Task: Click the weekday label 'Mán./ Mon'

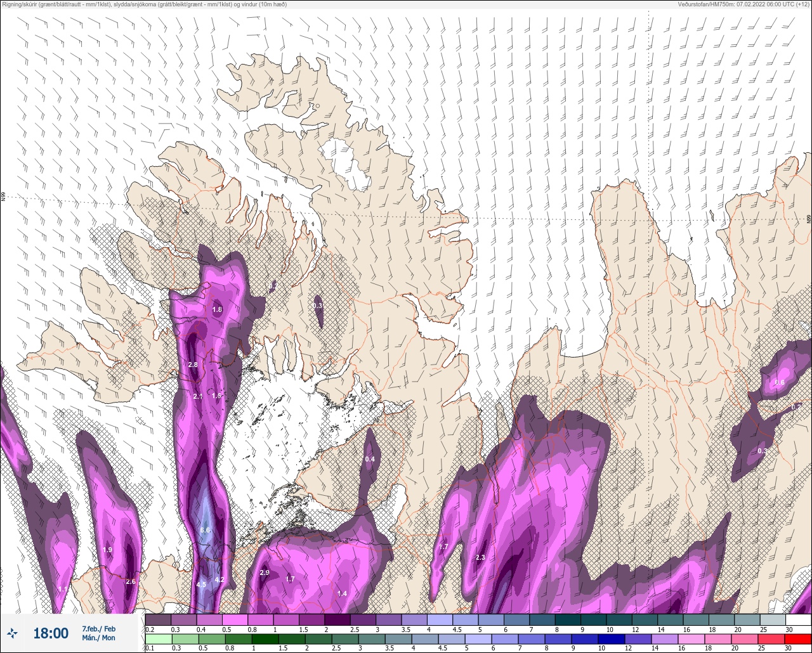Action: 98,638
